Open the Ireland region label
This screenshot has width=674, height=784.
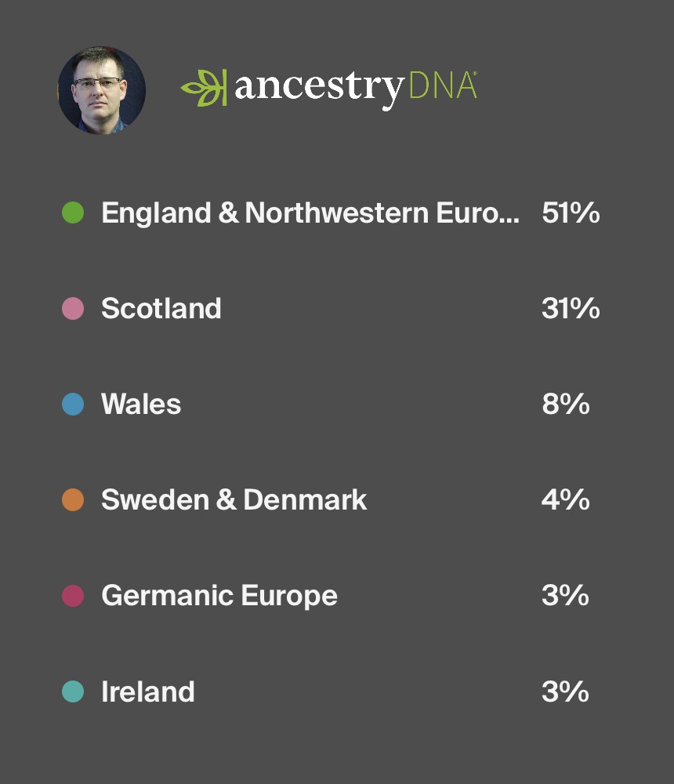pyautogui.click(x=148, y=691)
